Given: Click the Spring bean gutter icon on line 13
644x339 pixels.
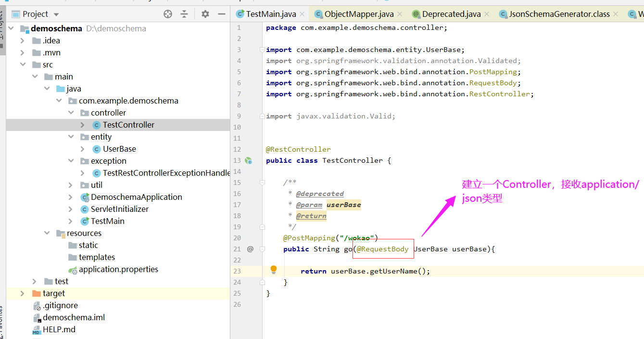Looking at the screenshot, I should tap(249, 160).
